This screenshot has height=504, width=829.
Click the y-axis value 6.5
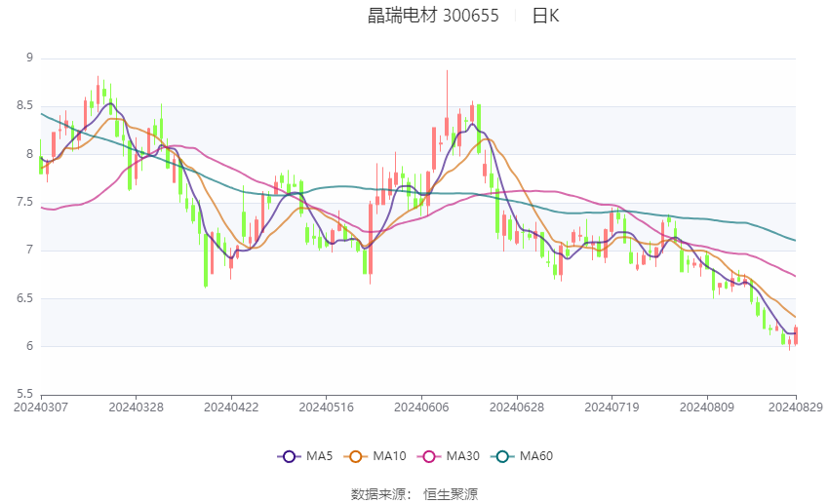point(24,298)
